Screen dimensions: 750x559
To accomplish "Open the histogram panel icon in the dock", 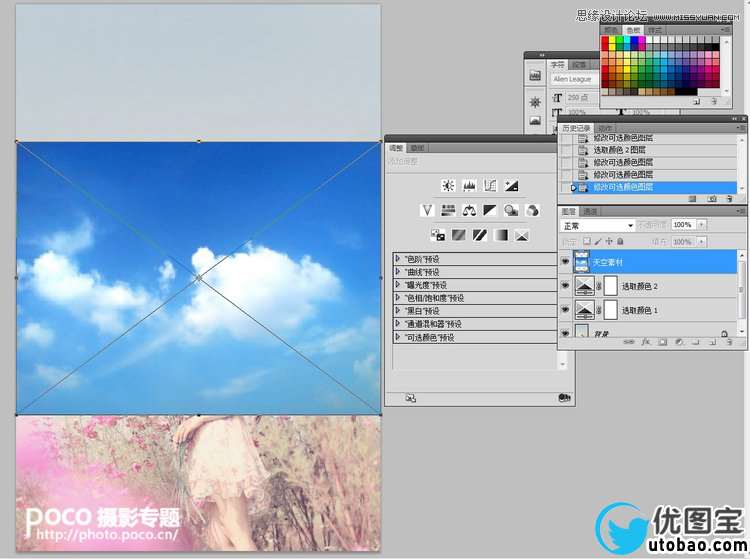I will pos(535,76).
